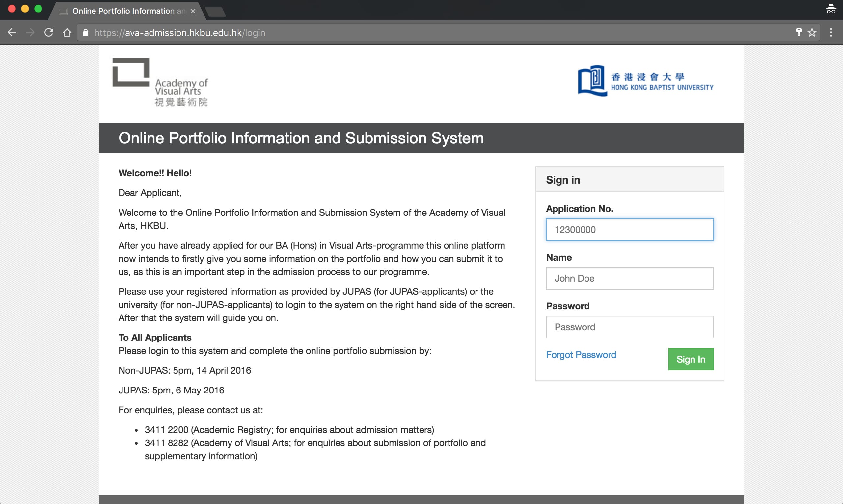The height and width of the screenshot is (504, 843).
Task: Click the 'Sign in' panel heading
Action: pos(563,180)
